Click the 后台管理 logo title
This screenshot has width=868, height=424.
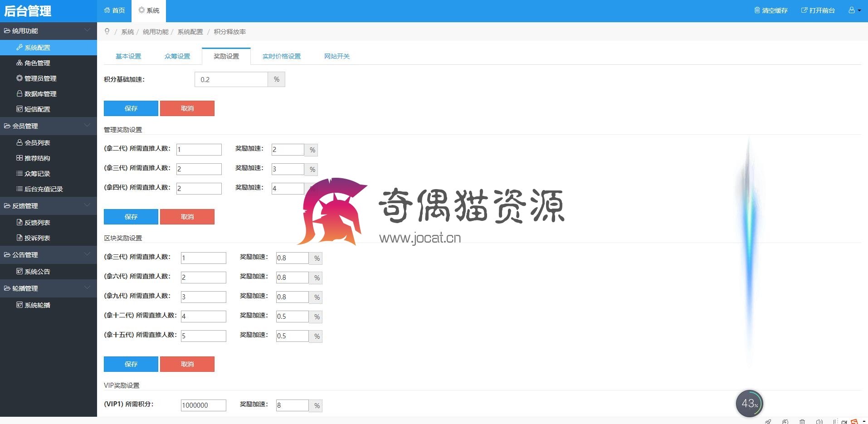[x=28, y=11]
